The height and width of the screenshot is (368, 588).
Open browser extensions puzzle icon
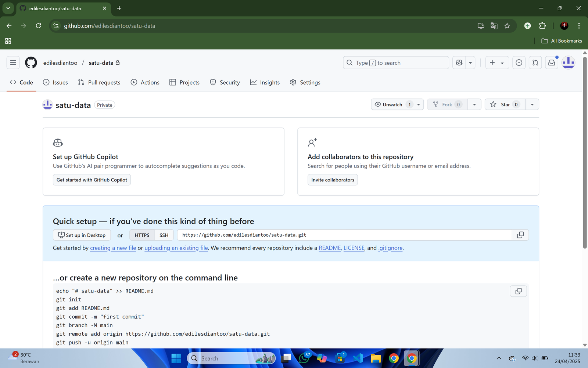pyautogui.click(x=542, y=26)
